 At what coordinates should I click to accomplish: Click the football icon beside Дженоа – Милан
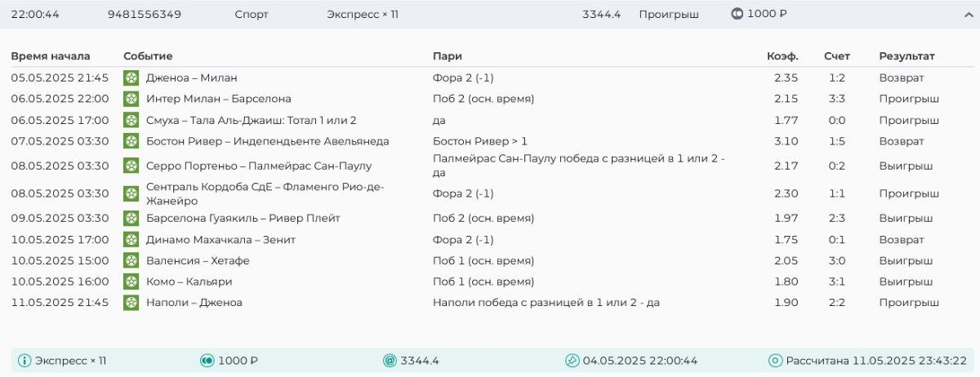click(x=131, y=78)
